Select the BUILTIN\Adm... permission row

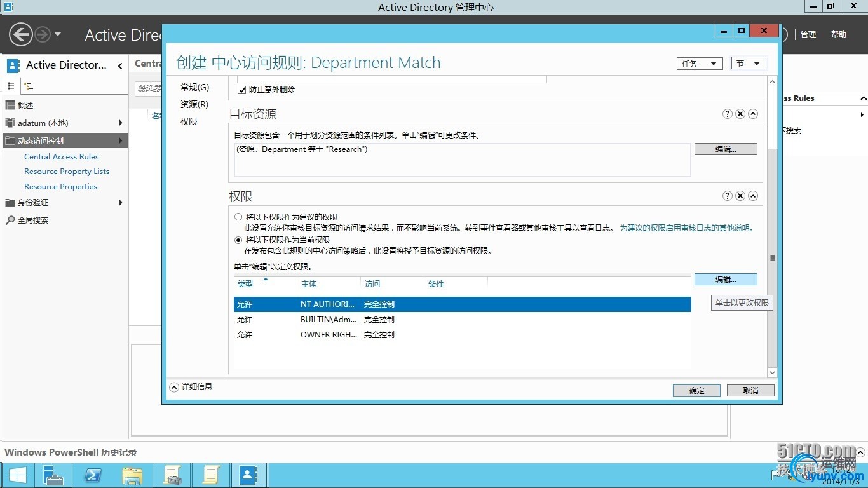463,320
